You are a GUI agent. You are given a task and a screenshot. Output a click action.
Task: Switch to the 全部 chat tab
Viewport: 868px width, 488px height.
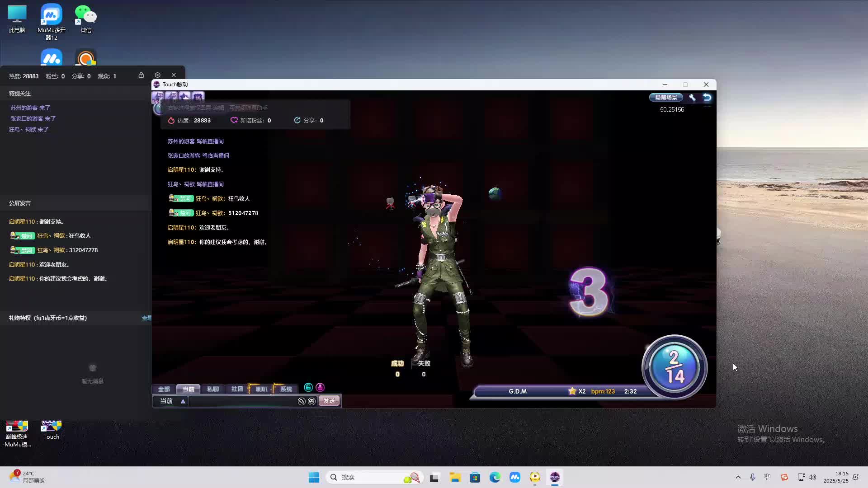[164, 389]
